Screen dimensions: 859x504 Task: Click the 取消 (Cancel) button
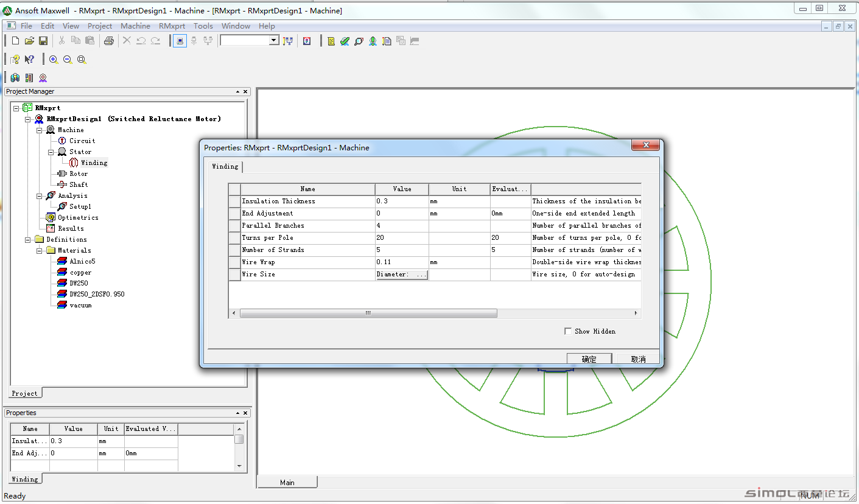tap(638, 359)
